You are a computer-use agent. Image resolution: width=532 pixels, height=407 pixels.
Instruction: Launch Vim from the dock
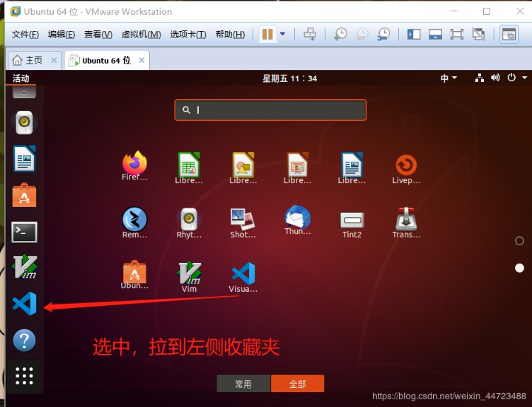[x=25, y=267]
